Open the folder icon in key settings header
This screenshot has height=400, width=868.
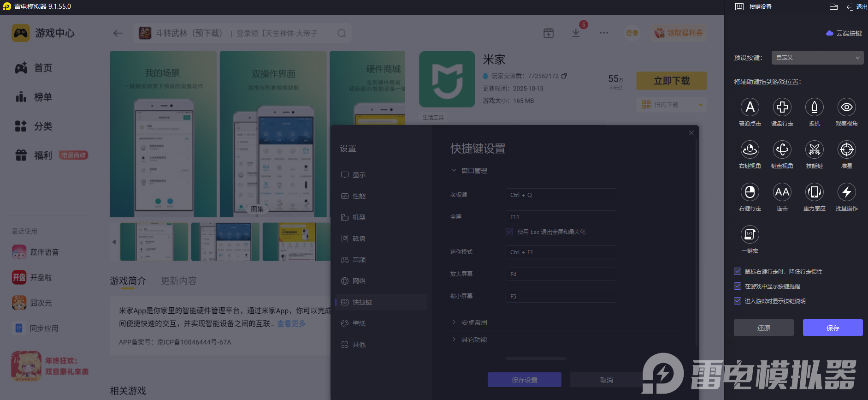pos(833,7)
